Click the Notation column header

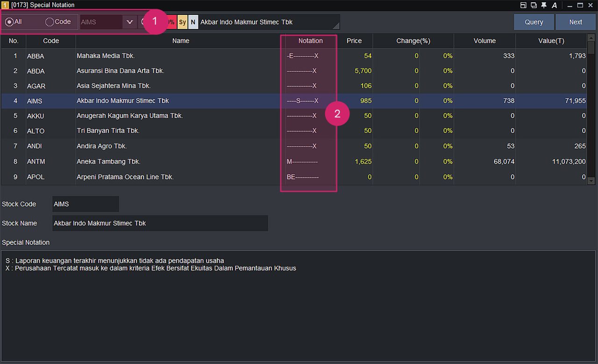[x=310, y=41]
